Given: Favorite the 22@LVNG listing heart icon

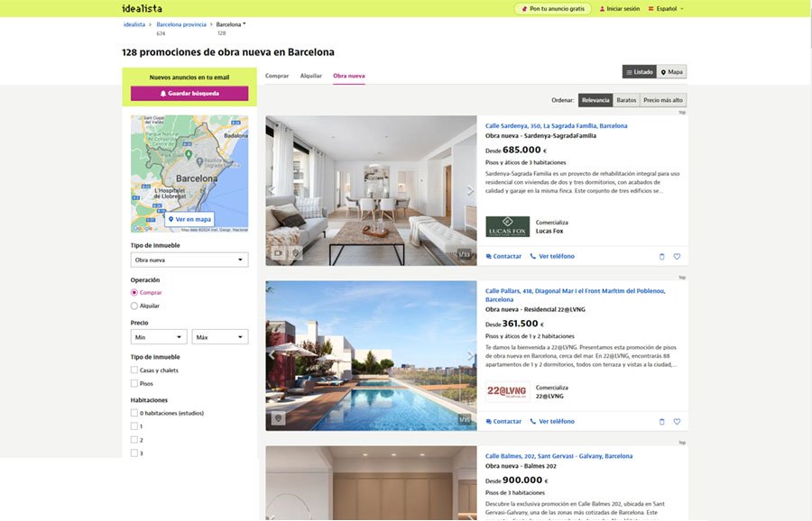Looking at the screenshot, I should [x=677, y=422].
